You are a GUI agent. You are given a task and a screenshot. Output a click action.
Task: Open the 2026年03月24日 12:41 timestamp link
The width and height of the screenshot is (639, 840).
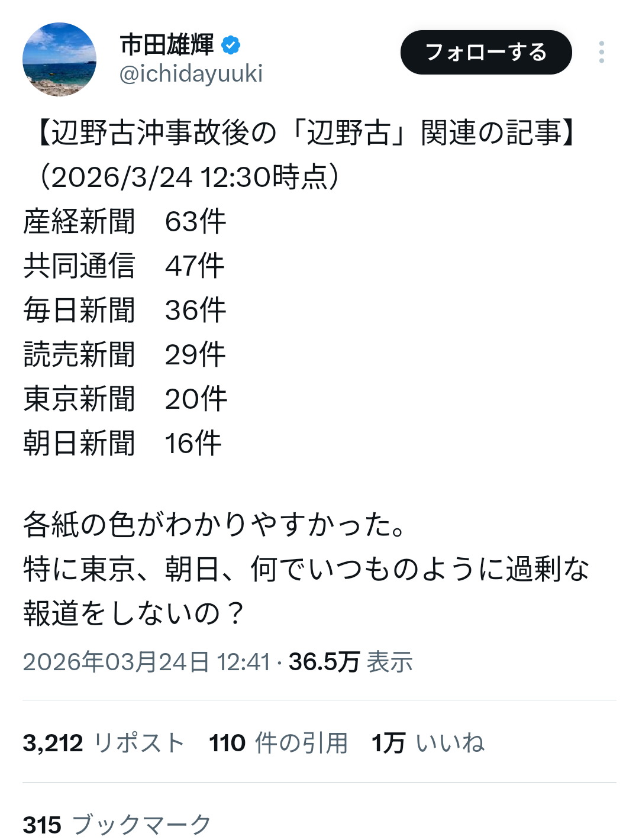(x=146, y=661)
